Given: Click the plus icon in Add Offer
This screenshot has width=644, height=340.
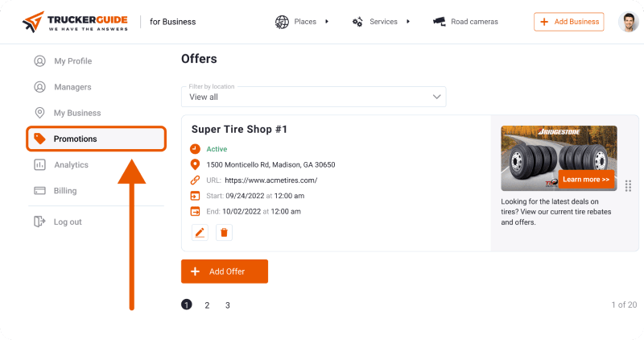Looking at the screenshot, I should [x=196, y=272].
